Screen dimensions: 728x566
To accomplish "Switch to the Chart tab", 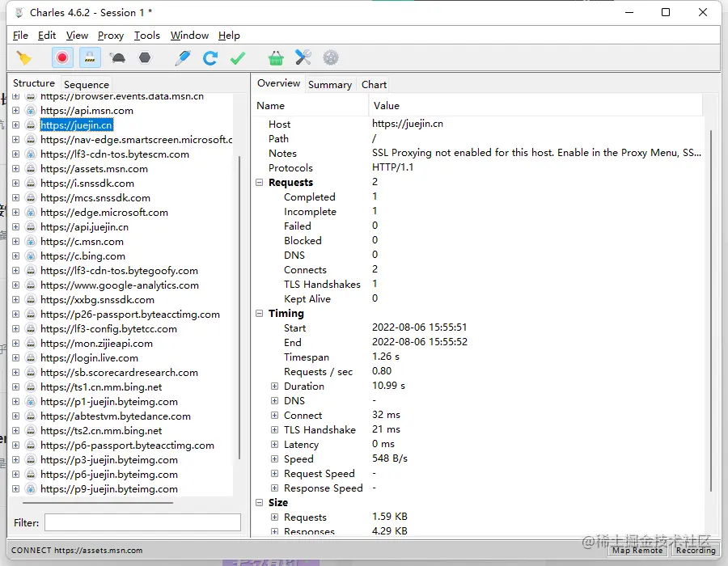I will (x=374, y=84).
